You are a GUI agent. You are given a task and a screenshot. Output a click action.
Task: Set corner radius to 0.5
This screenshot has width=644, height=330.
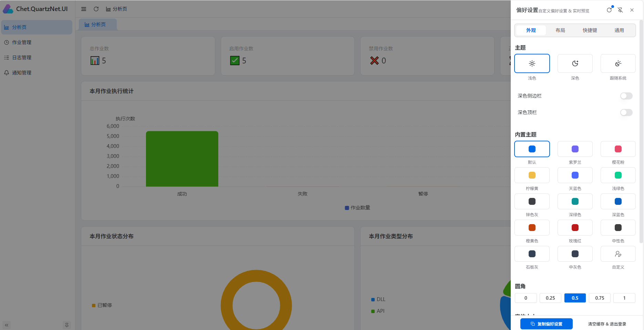click(575, 298)
